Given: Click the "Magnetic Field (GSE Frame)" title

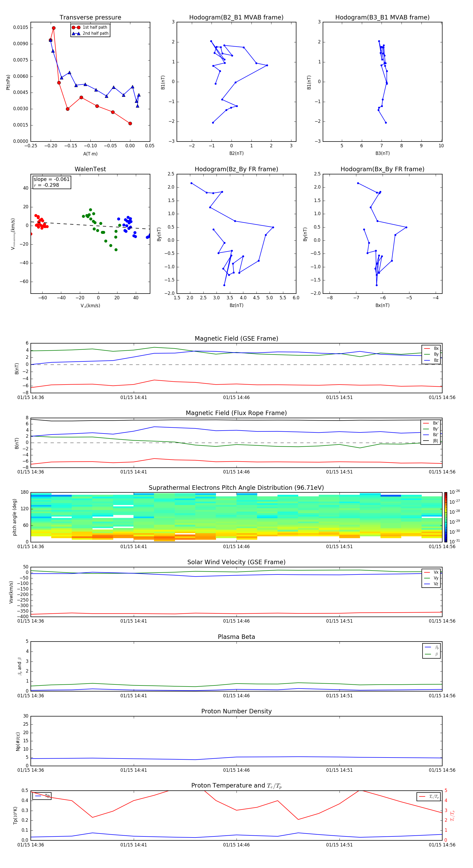Looking at the screenshot, I should click(x=236, y=339).
